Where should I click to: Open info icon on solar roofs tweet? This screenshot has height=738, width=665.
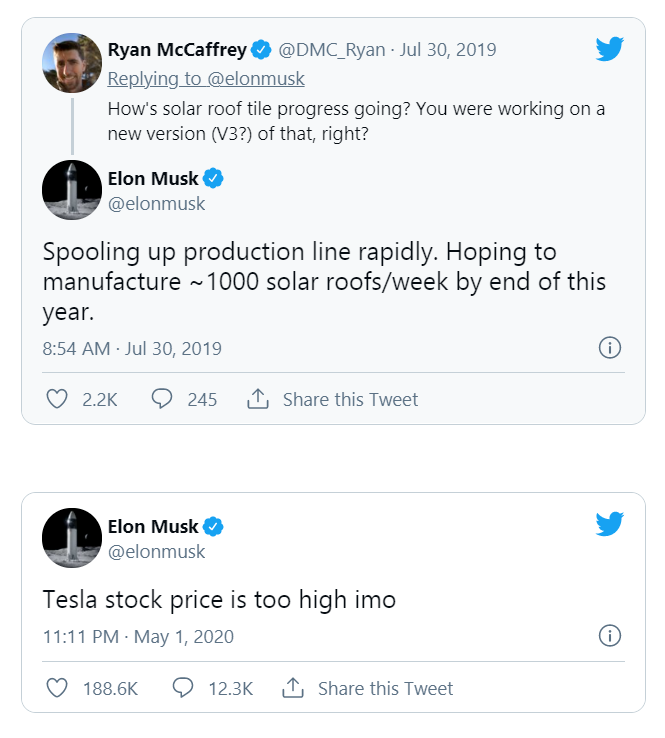(609, 348)
